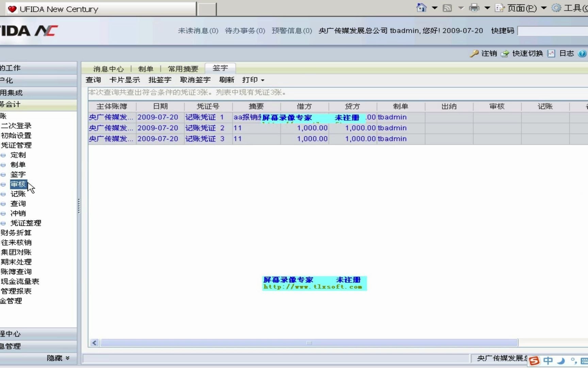Expand the 凭证管理 tree node
The height and width of the screenshot is (368, 588).
tap(16, 145)
